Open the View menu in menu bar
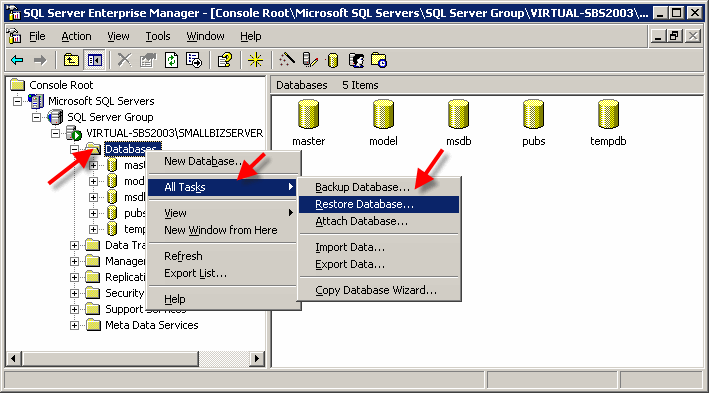This screenshot has width=709, height=393. coord(118,36)
